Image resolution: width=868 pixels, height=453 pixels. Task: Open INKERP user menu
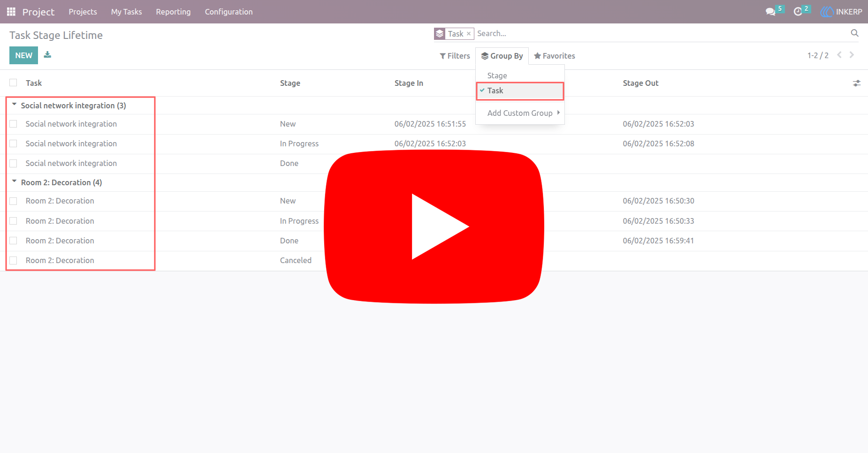point(841,12)
